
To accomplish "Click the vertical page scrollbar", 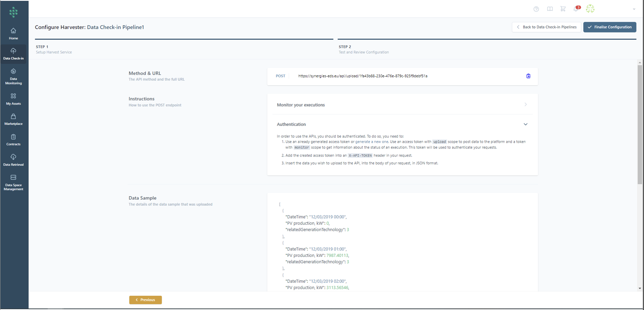I will coord(639,126).
